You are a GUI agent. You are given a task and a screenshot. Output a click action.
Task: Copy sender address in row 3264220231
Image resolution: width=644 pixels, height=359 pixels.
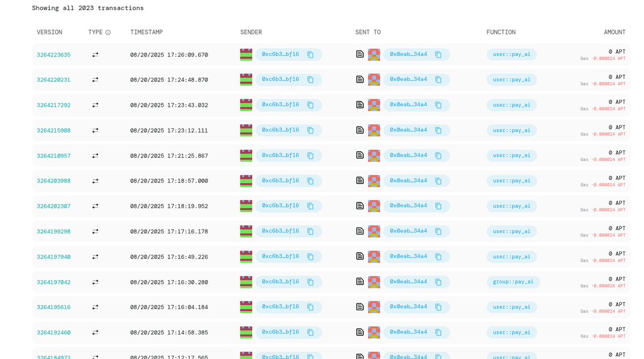coord(310,80)
